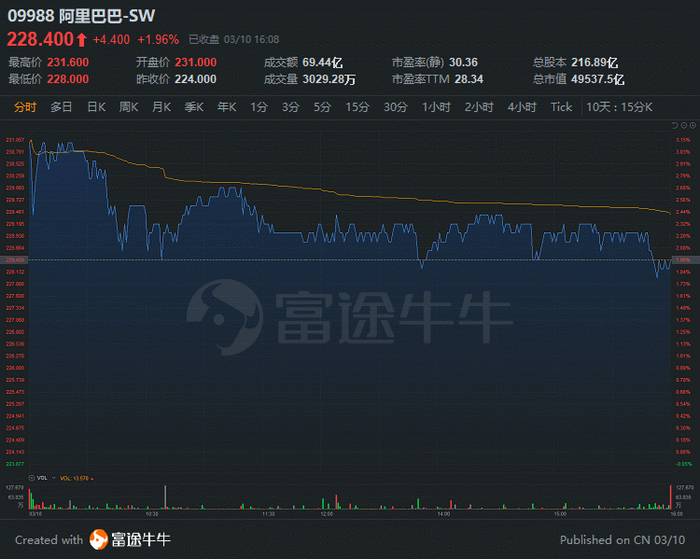Click the 12:00 time axis label

click(327, 514)
